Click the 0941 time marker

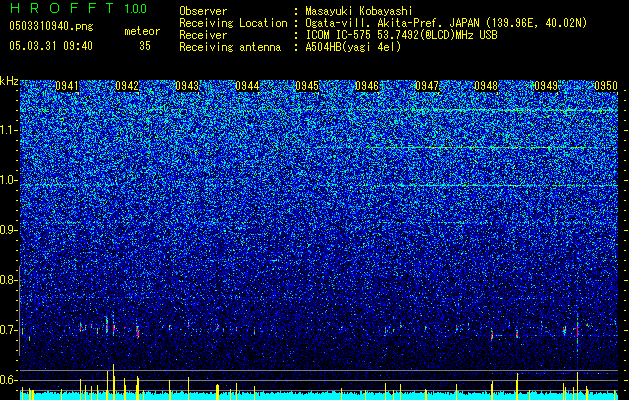(x=67, y=86)
